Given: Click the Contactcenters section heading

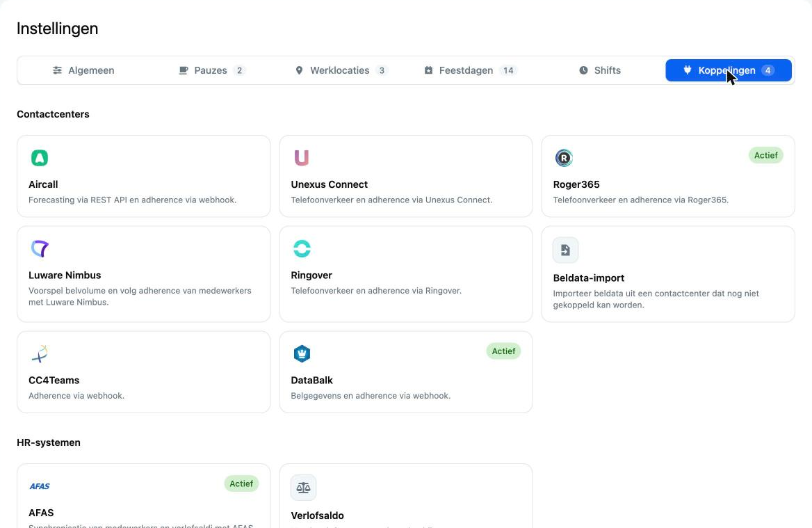Looking at the screenshot, I should pos(53,114).
